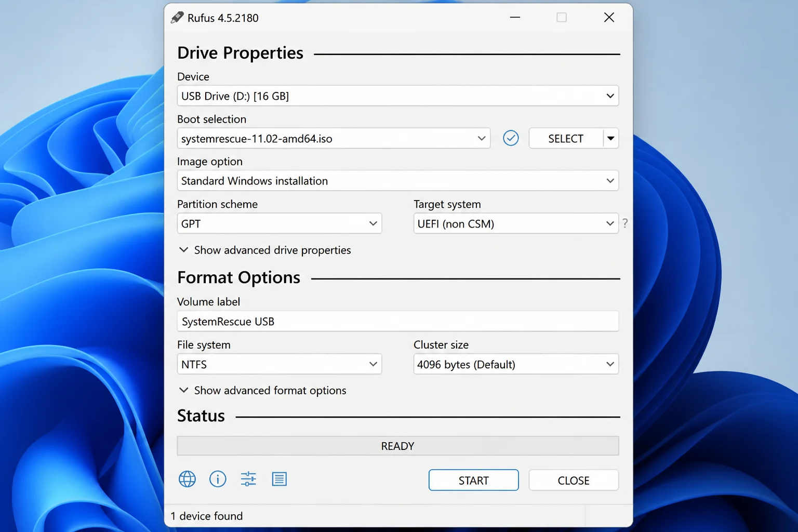The height and width of the screenshot is (532, 798).
Task: Close the Rufus window with X
Action: (609, 18)
